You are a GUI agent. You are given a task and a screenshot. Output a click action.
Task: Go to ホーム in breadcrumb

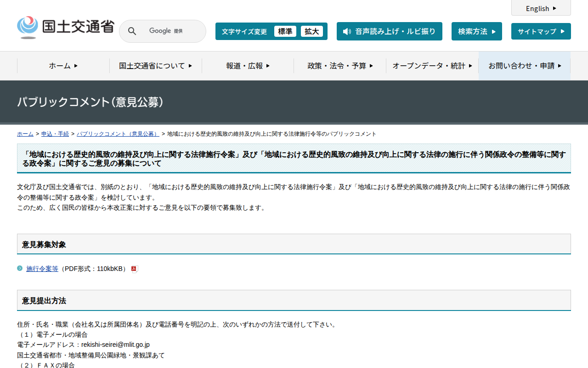pos(25,134)
